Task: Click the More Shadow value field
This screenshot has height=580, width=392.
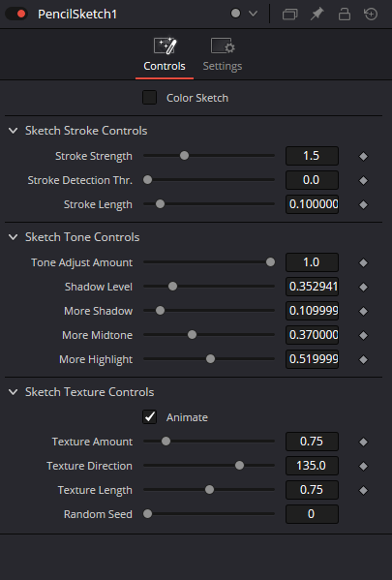Action: coord(312,311)
